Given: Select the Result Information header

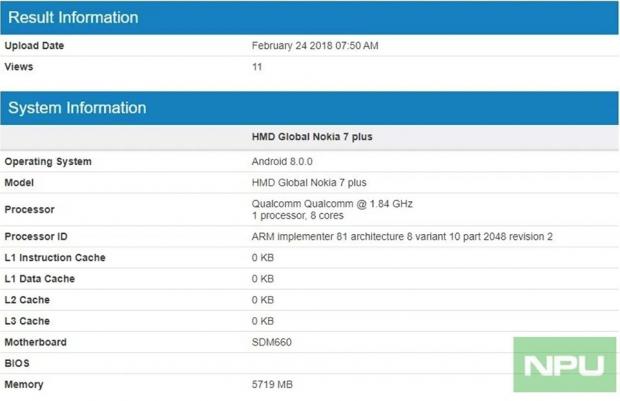Looking at the screenshot, I should 72,17.
